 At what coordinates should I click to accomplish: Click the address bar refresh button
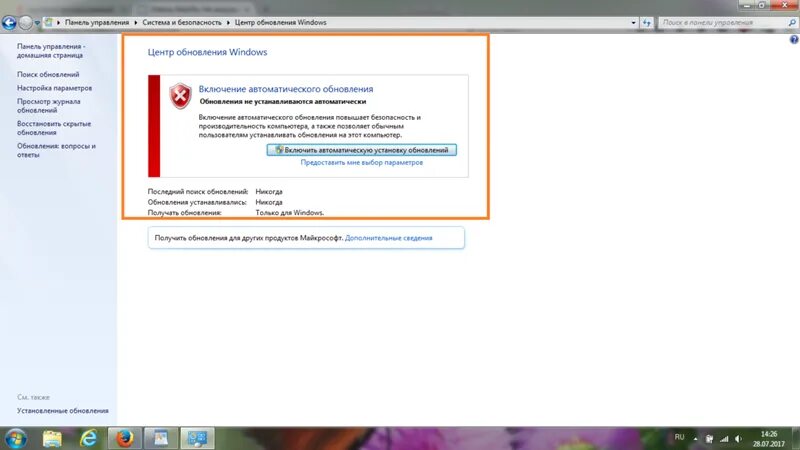(646, 22)
